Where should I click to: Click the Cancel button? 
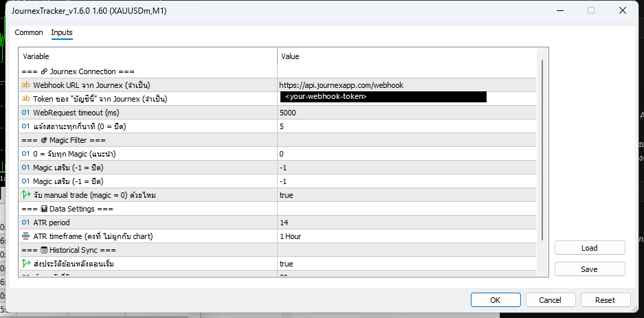(x=551, y=300)
